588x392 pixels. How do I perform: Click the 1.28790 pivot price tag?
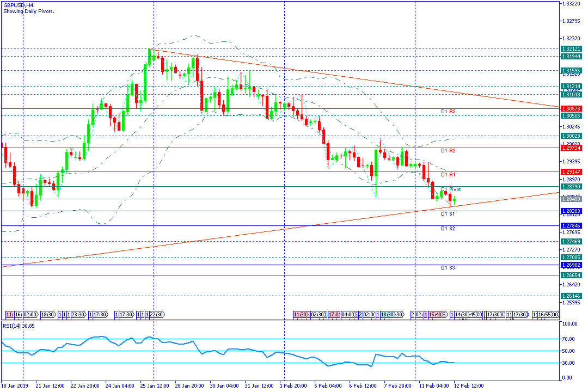571,186
